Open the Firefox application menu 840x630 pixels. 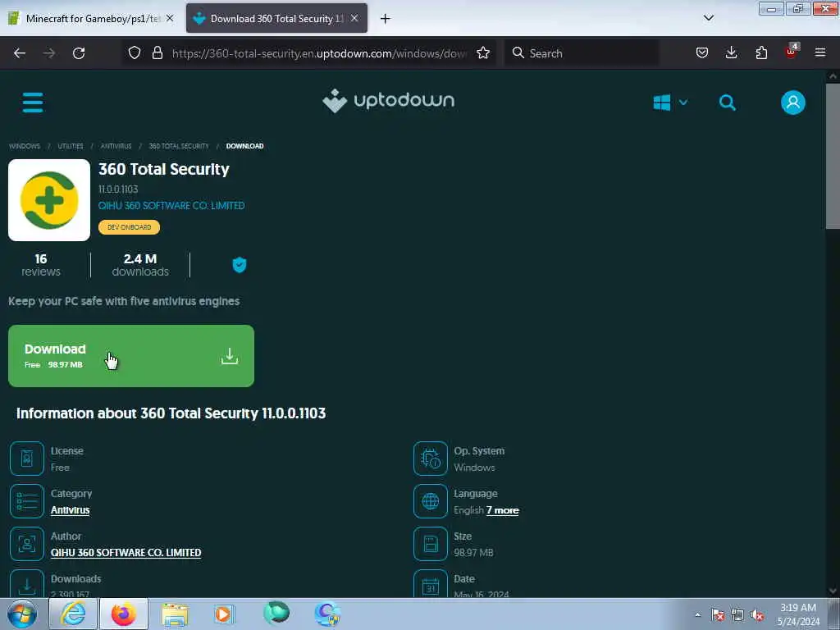point(820,52)
